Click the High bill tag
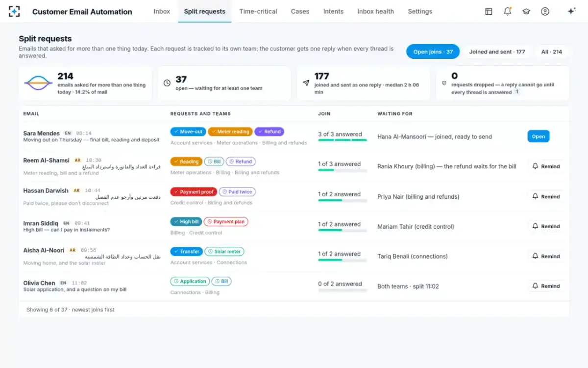The height and width of the screenshot is (368, 588). 186,222
